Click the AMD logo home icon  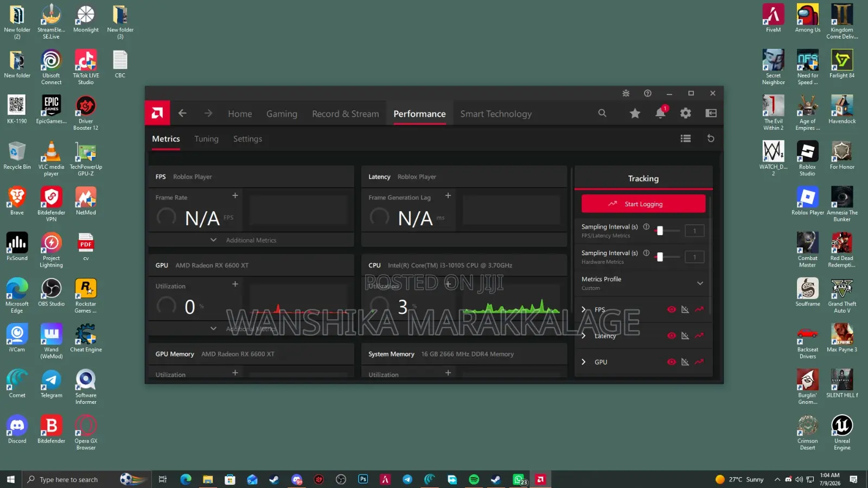pyautogui.click(x=157, y=113)
